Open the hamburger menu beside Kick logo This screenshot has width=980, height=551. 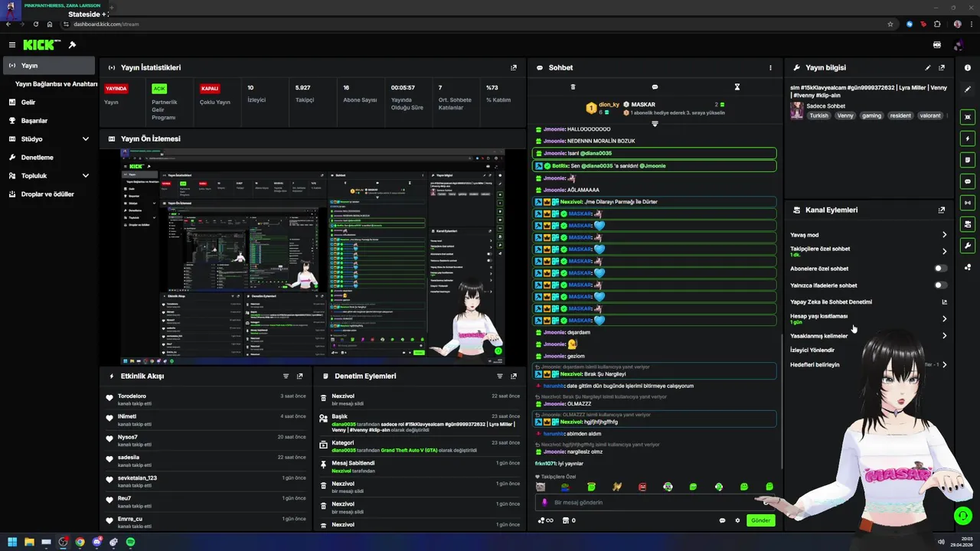(x=12, y=45)
